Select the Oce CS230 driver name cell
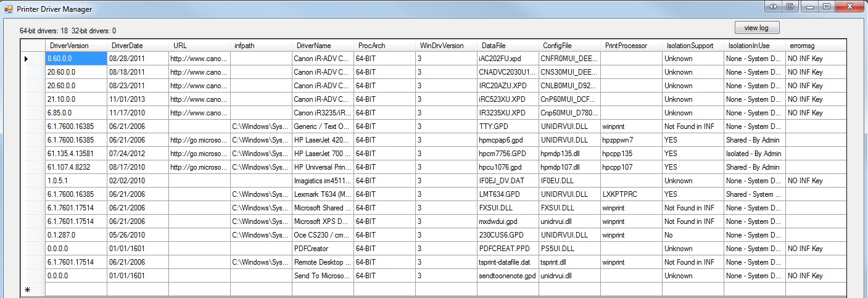The height and width of the screenshot is (298, 868). (x=323, y=235)
